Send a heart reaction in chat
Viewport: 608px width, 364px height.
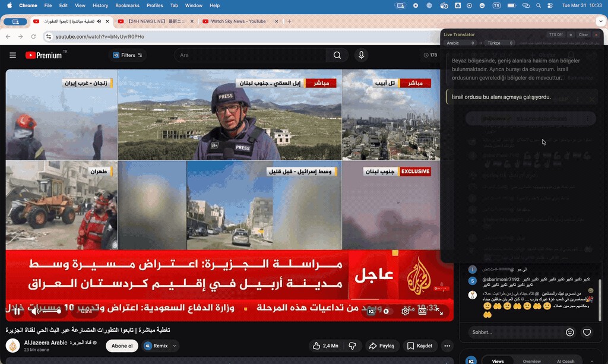(x=587, y=332)
